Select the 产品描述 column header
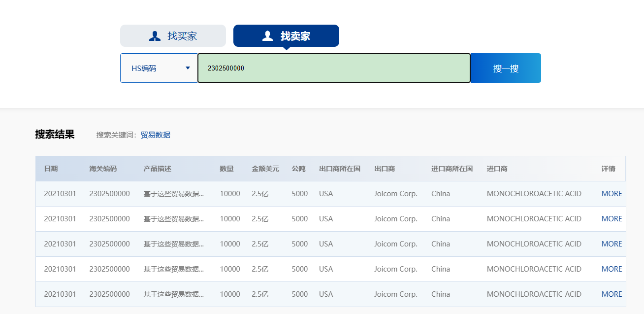The image size is (644, 314). coord(158,168)
